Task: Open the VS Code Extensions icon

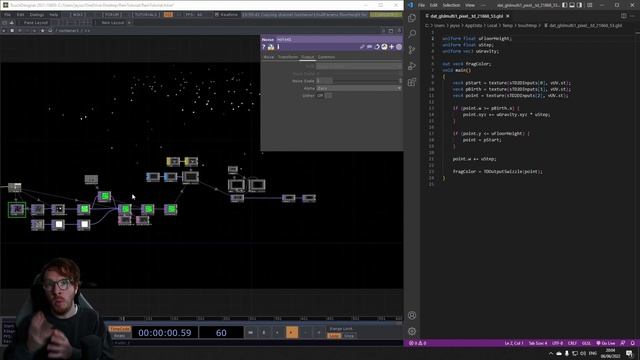Action: pos(412,82)
